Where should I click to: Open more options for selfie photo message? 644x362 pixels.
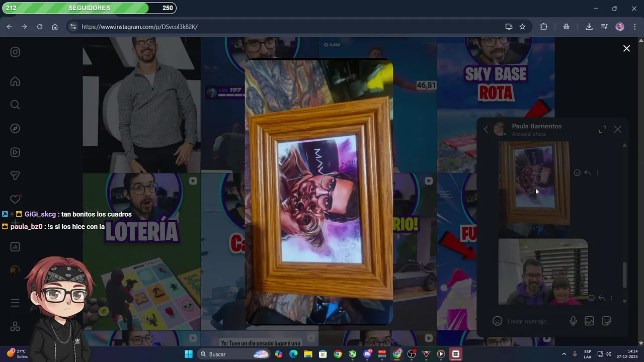pyautogui.click(x=611, y=298)
